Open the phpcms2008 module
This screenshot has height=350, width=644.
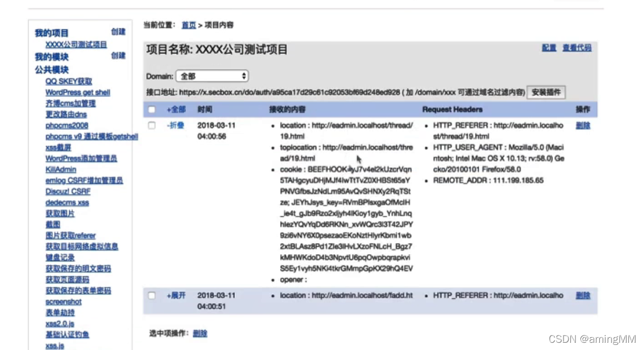(66, 125)
